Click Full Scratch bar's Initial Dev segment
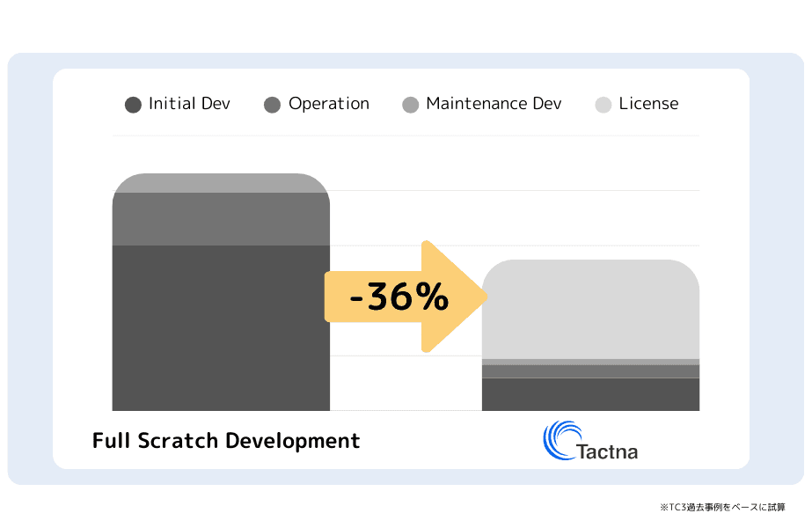 [x=221, y=328]
